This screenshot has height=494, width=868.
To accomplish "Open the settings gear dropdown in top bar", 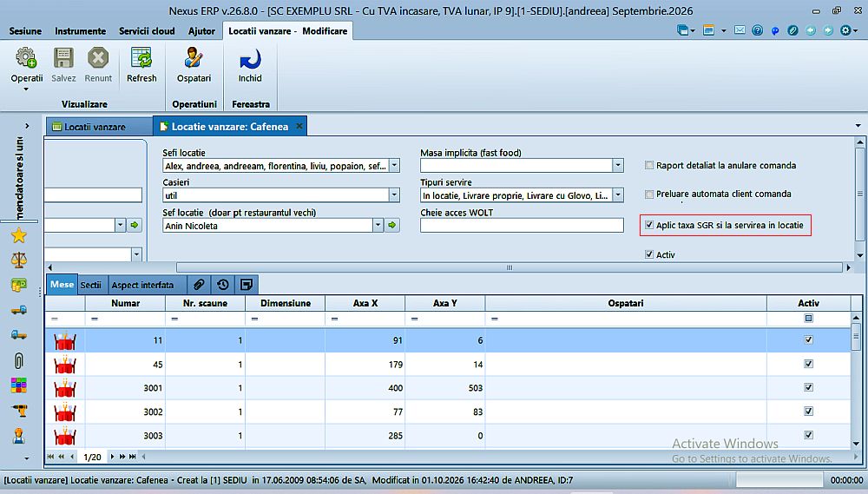I will coord(849,30).
